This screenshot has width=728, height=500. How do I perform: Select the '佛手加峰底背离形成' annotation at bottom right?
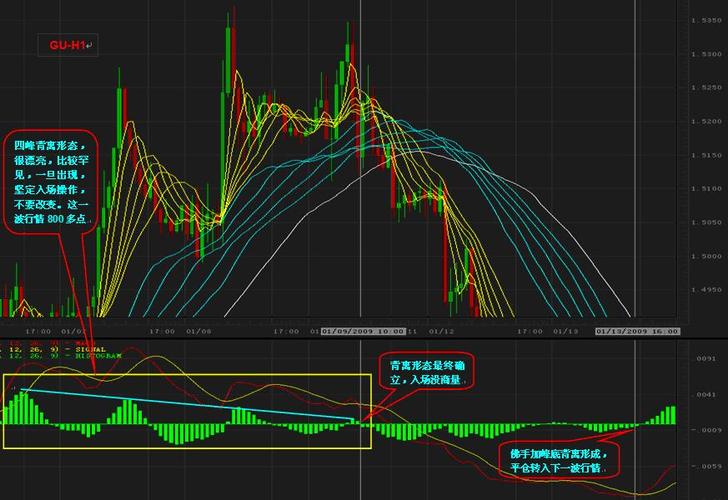click(x=564, y=459)
